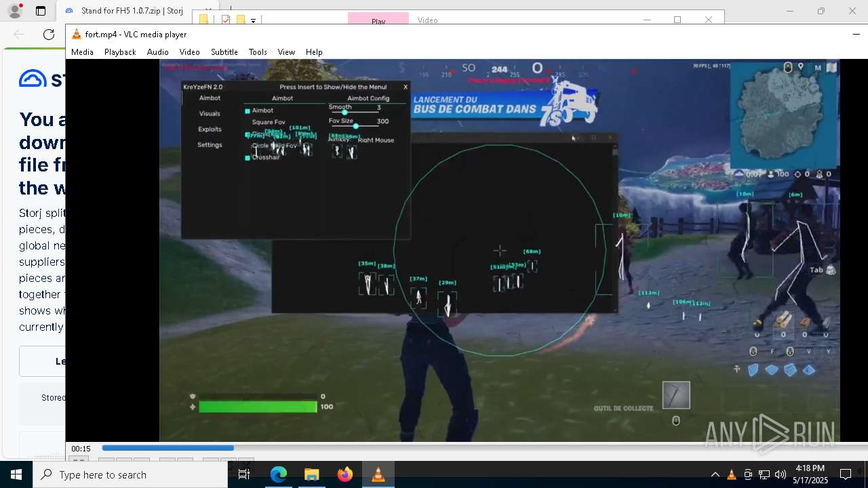Click the browser refresh button
This screenshot has width=868, height=488.
49,35
